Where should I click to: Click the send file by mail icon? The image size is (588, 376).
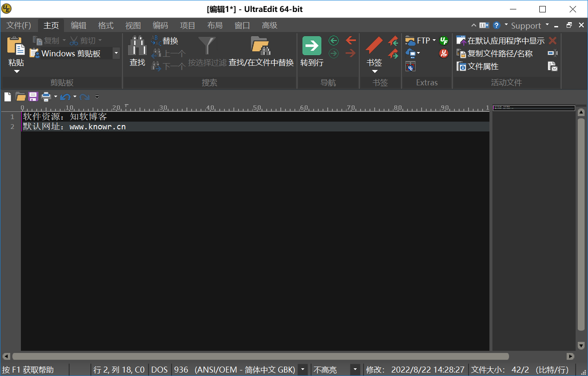[x=553, y=66]
